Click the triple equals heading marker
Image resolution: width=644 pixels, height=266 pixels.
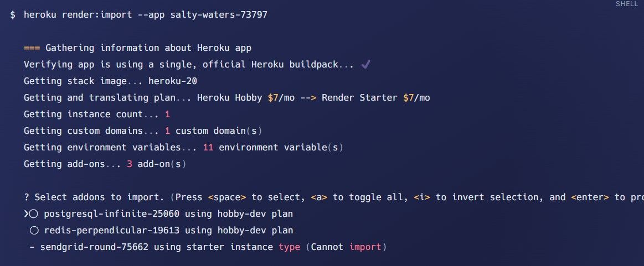(x=32, y=48)
